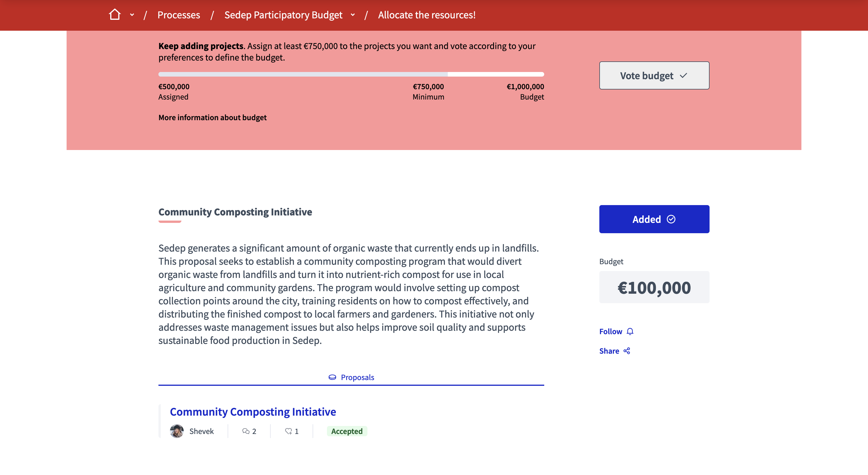Click the Added circle-check icon
The height and width of the screenshot is (475, 868).
[x=671, y=219]
